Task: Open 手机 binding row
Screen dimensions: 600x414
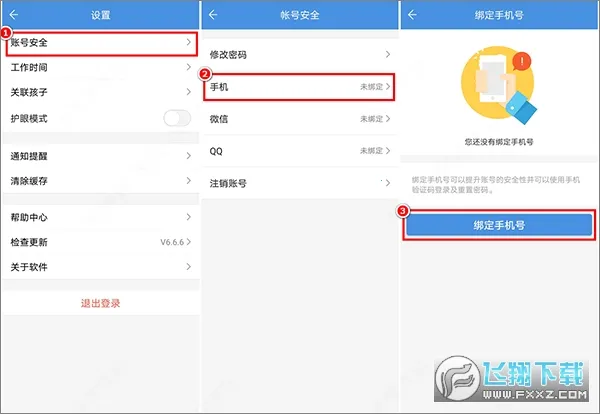Action: [x=299, y=87]
